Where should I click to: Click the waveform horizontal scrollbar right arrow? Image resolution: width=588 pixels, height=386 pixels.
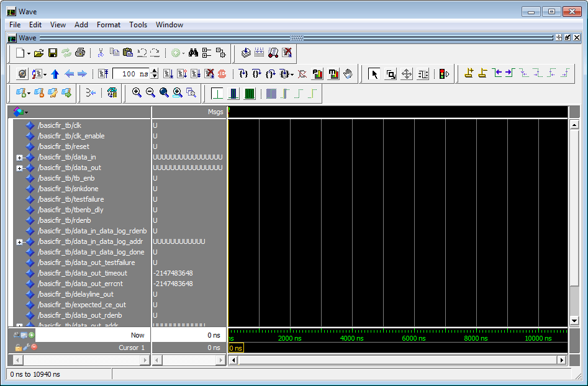562,360
